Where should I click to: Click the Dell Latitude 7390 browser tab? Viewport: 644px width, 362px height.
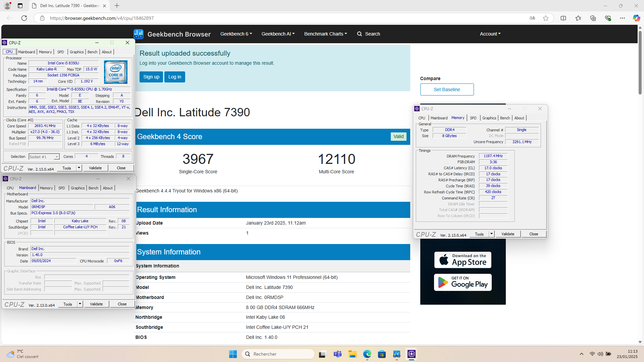69,6
